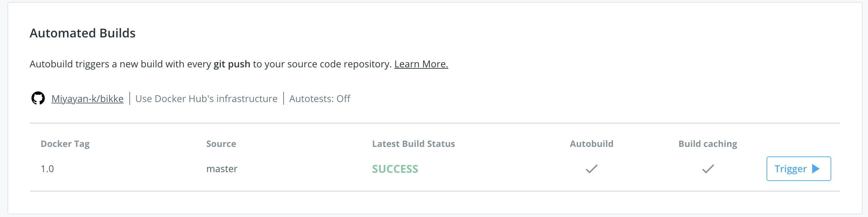Open the Miyayan-k/bikke repository link

click(x=87, y=99)
